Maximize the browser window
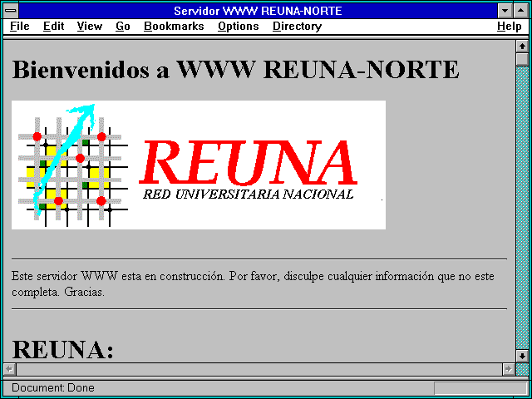532x399 pixels. 521,11
